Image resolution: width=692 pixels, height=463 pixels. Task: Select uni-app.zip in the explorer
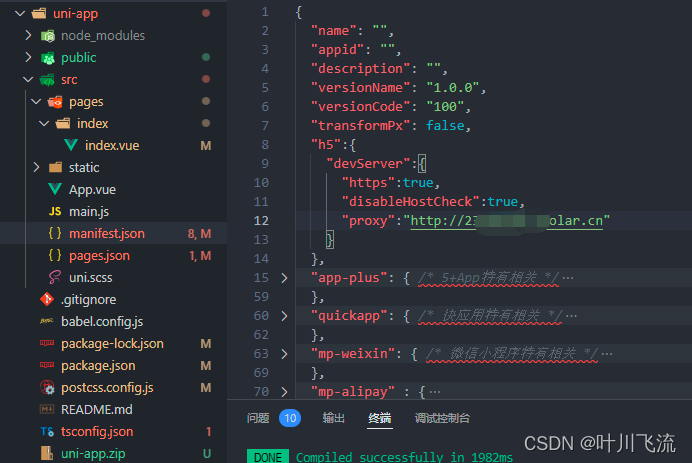[x=93, y=453]
